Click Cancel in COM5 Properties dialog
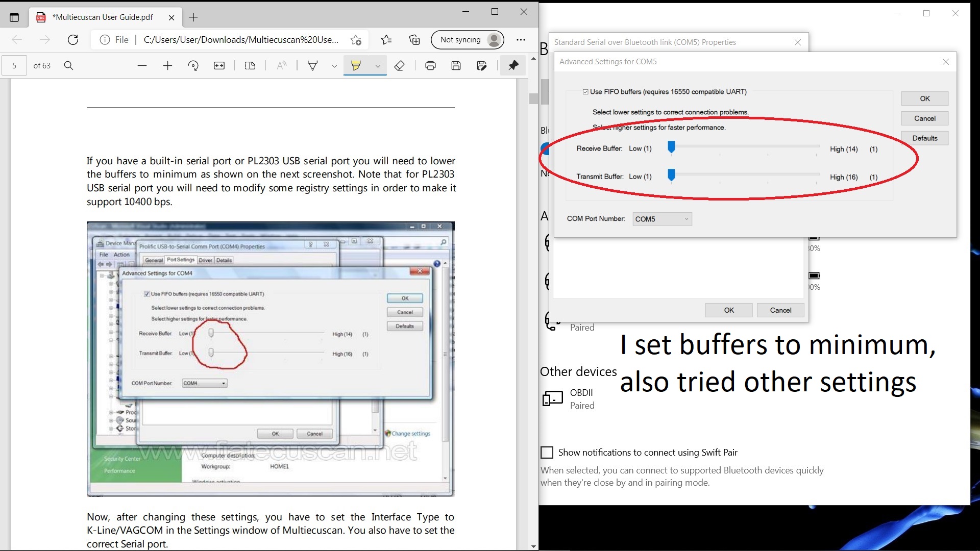Viewport: 980px width, 551px height. pos(780,310)
